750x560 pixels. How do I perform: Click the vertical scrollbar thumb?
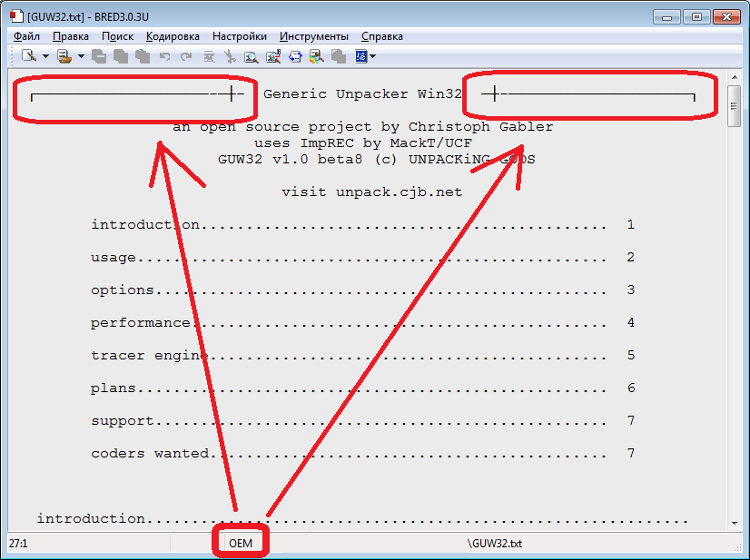click(x=735, y=106)
